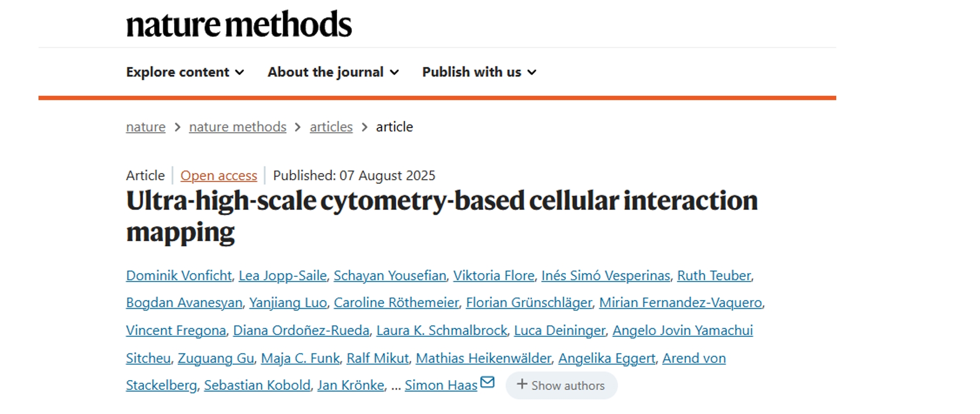980x414 pixels.
Task: Open author Dominik Vonficht's link
Action: point(179,276)
